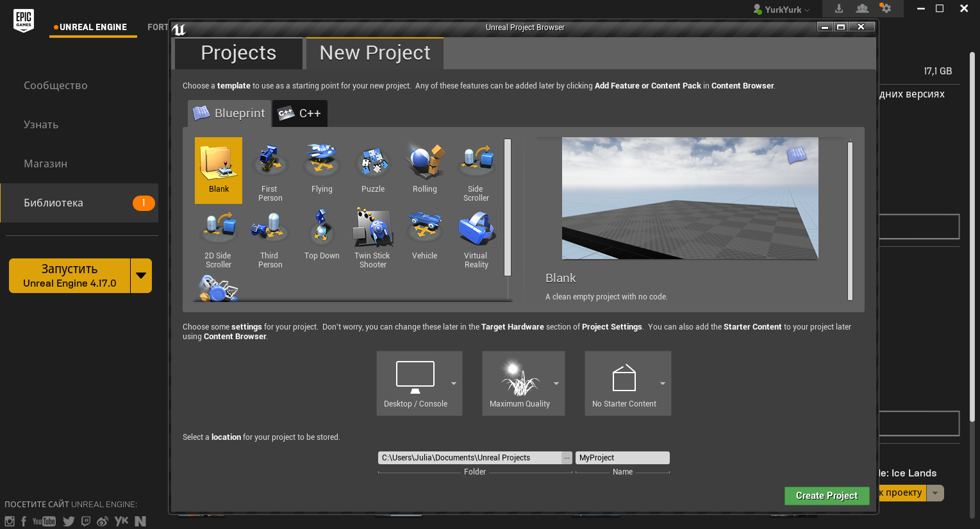Viewport: 980px width, 529px height.
Task: Switch to the Projects tab
Action: (238, 53)
